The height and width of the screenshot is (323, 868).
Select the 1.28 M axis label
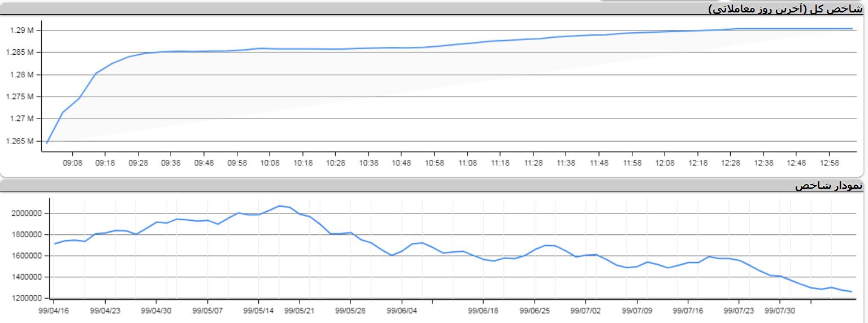point(23,75)
